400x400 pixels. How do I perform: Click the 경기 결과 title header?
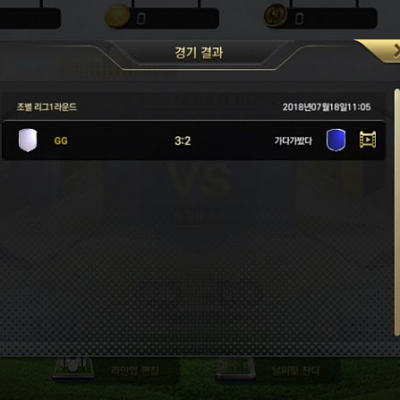pyautogui.click(x=199, y=53)
